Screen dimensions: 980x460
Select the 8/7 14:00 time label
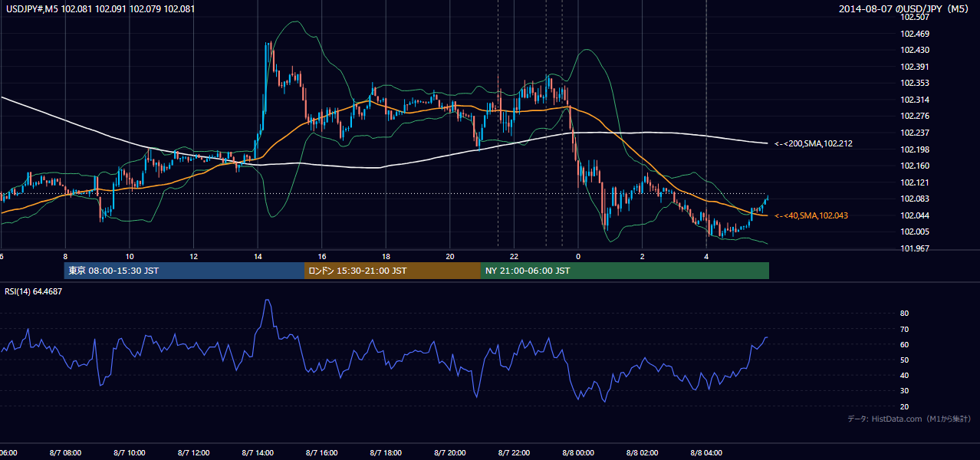click(x=258, y=453)
